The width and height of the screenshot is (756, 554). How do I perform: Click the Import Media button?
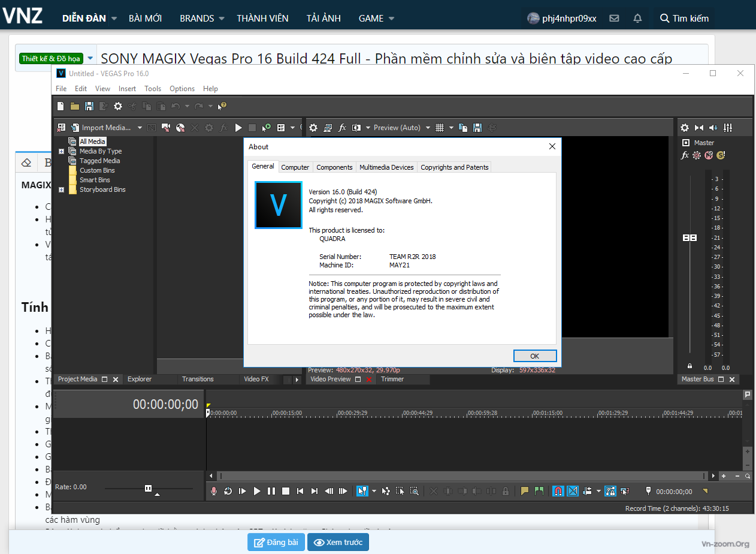102,128
